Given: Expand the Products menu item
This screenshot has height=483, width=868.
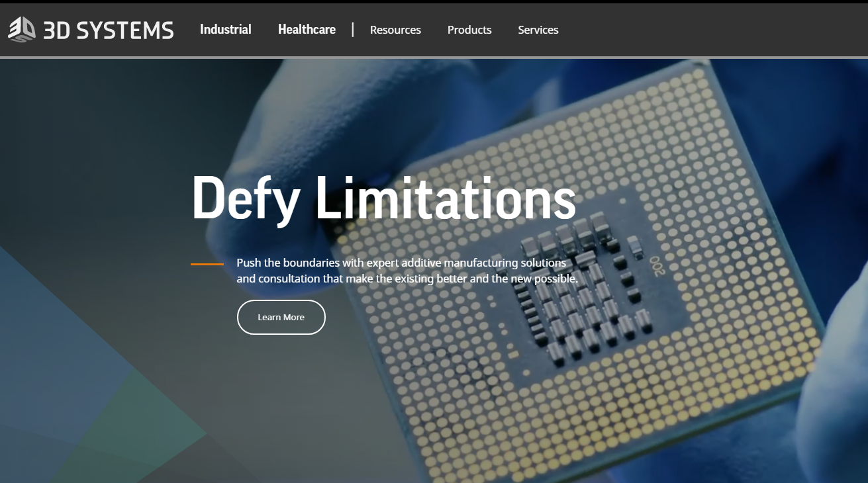Looking at the screenshot, I should [x=469, y=30].
